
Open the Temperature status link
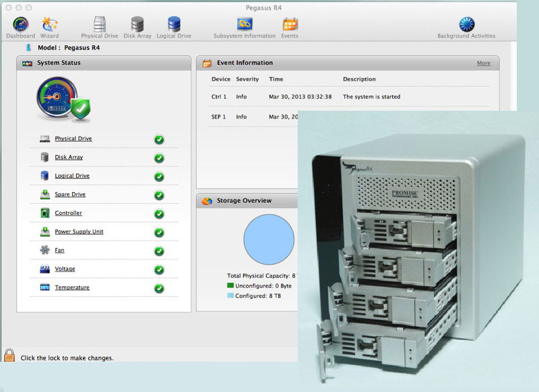tap(72, 287)
